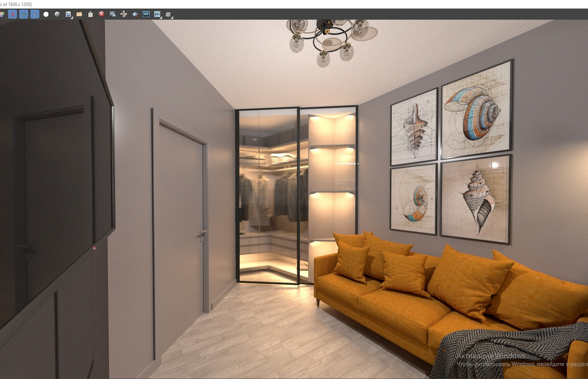This screenshot has height=379, width=588.
Task: Clear the image with the red X
Action: coord(102,14)
